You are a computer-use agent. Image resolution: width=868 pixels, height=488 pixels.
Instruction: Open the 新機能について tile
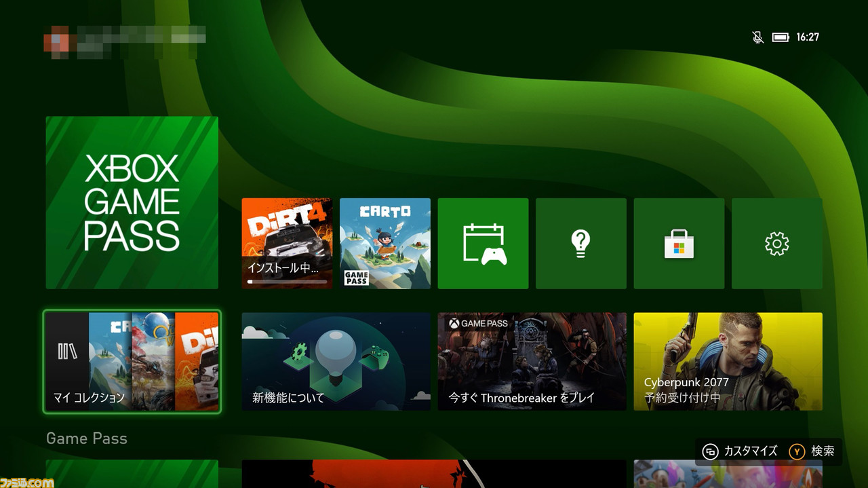pos(336,361)
